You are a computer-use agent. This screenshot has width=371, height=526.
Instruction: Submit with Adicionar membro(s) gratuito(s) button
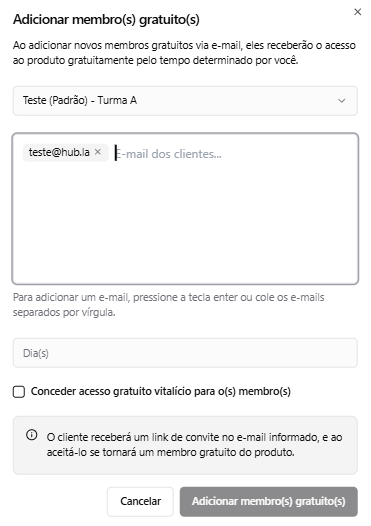269,501
